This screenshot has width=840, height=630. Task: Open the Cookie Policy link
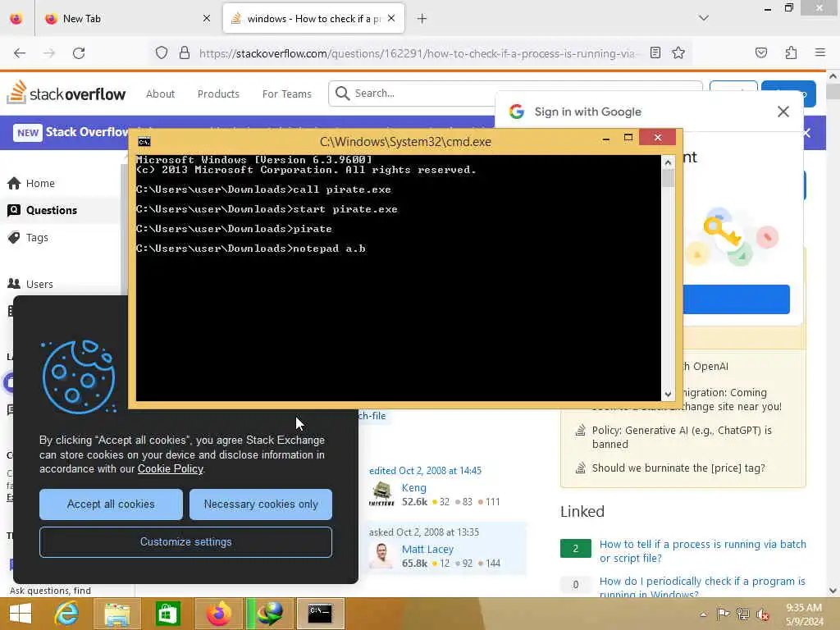pos(171,468)
